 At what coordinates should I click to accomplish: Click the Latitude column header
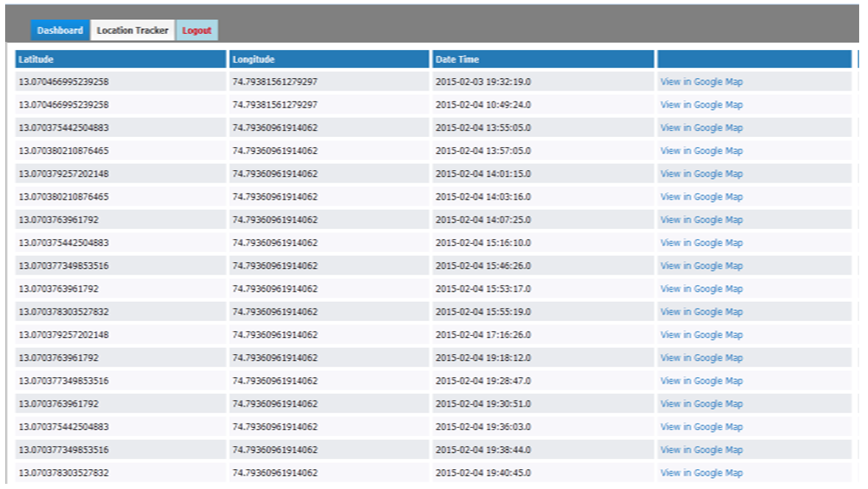[x=120, y=59]
